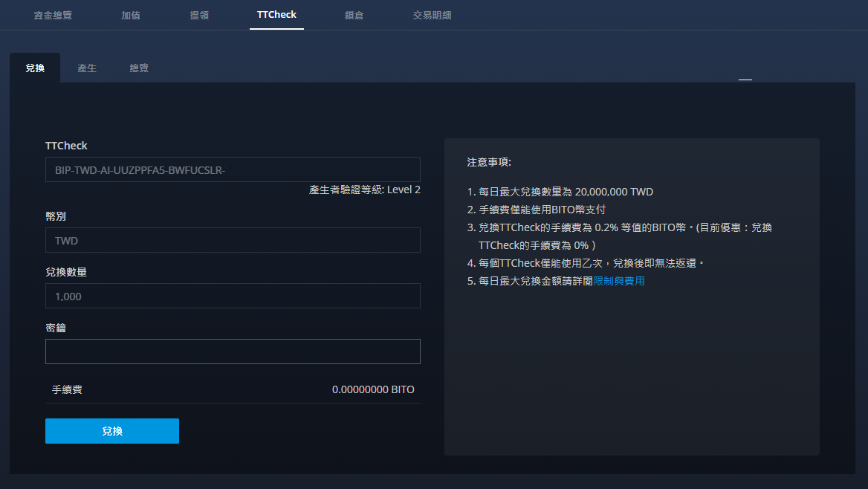Open the 資金總覽 tab
This screenshot has height=489, width=868.
click(53, 15)
